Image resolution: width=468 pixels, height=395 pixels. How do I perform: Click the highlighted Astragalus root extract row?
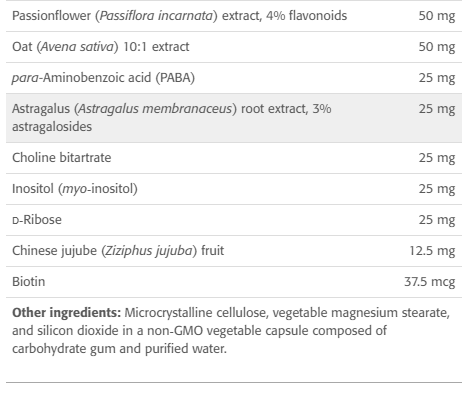pyautogui.click(x=234, y=118)
